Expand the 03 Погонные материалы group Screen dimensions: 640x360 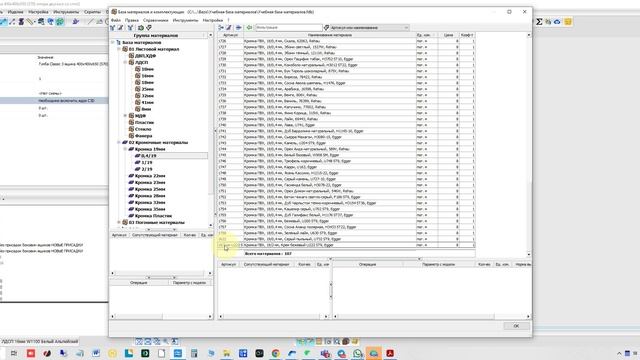pos(119,222)
